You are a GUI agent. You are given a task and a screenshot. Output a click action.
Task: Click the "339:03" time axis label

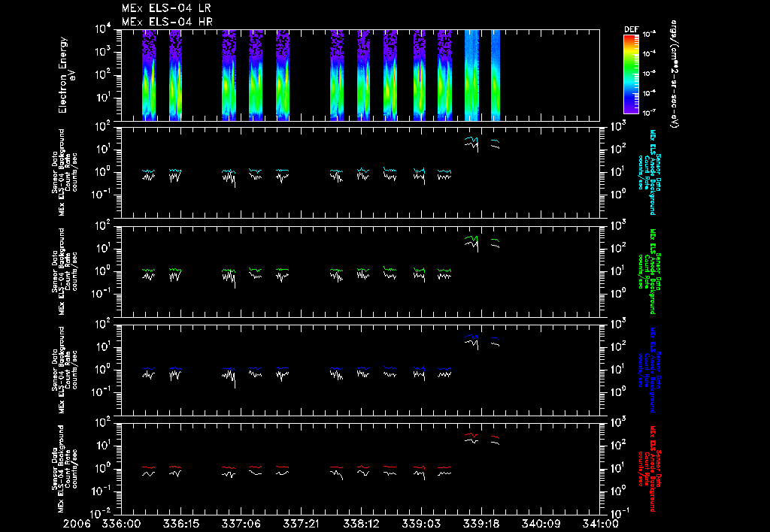click(x=421, y=524)
